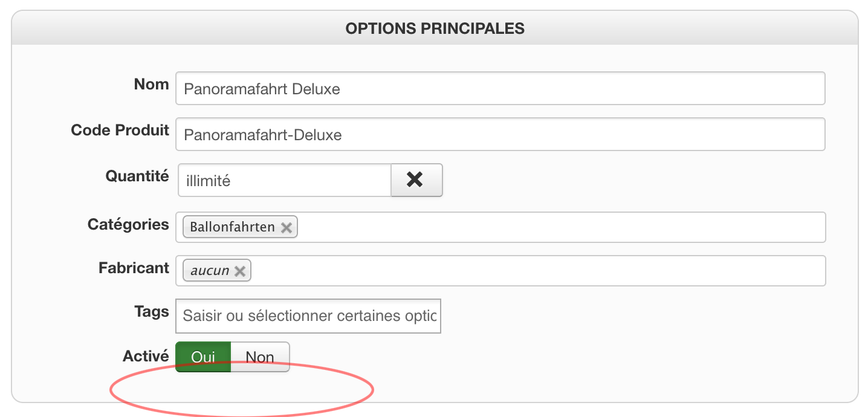Image resolution: width=868 pixels, height=417 pixels.
Task: Click the "Nom" field label
Action: [151, 85]
